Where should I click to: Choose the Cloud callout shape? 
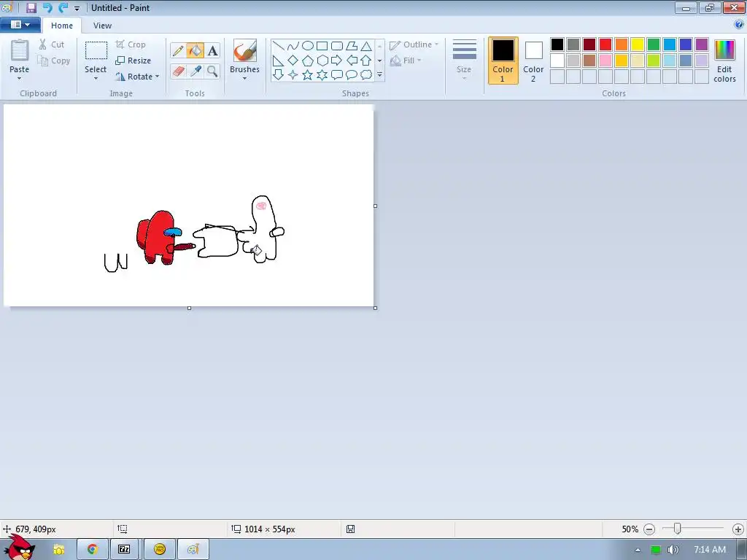[x=366, y=75]
